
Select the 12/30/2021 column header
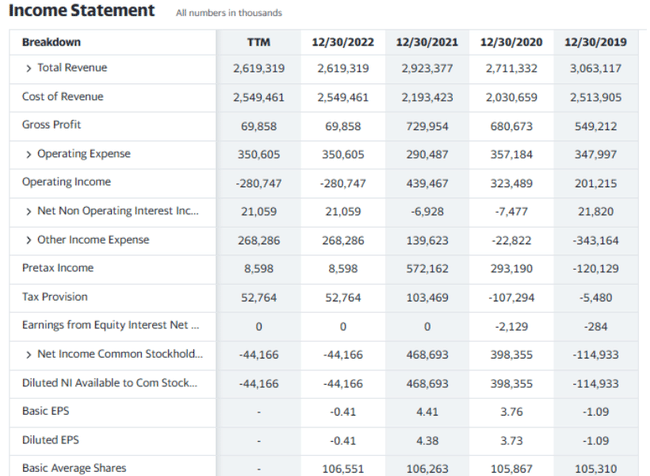click(427, 42)
